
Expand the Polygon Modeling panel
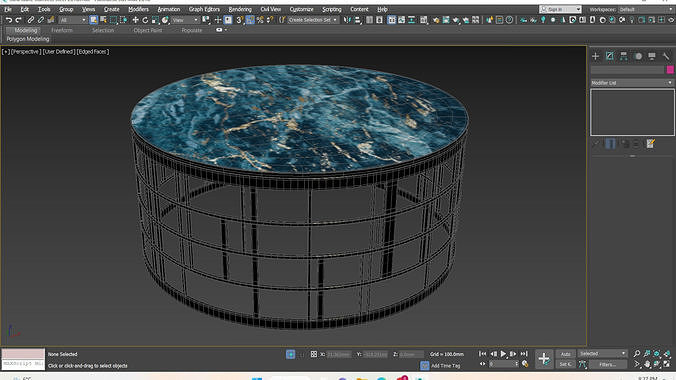click(x=28, y=39)
